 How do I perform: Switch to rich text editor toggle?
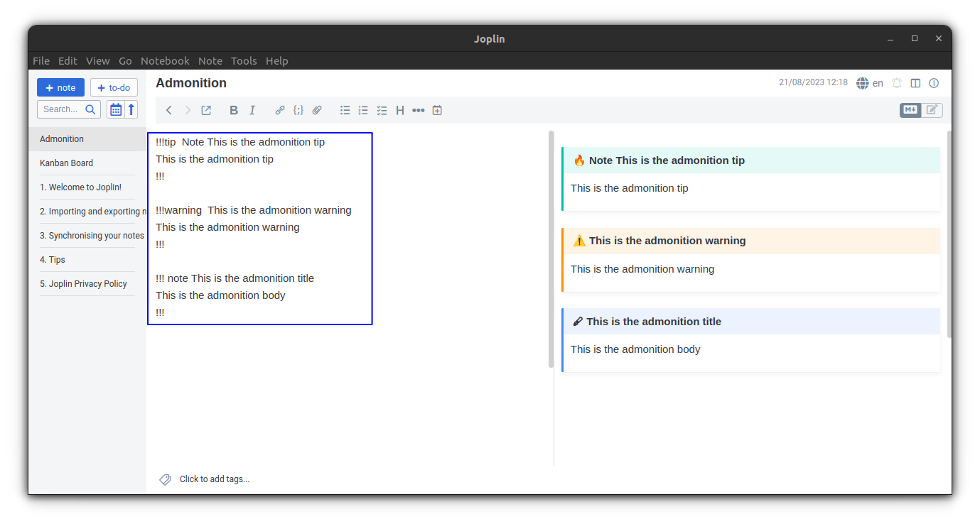[932, 110]
